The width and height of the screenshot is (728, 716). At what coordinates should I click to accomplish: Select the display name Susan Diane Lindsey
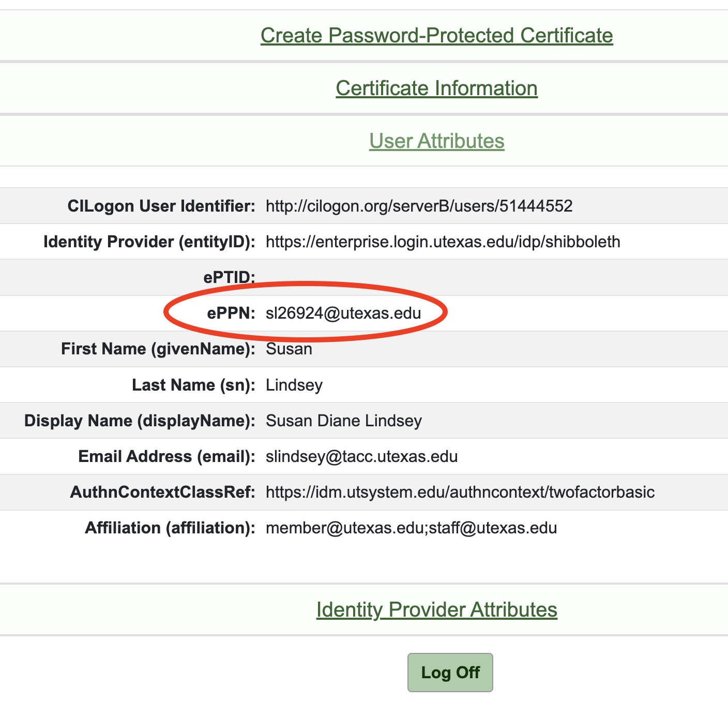(x=344, y=421)
